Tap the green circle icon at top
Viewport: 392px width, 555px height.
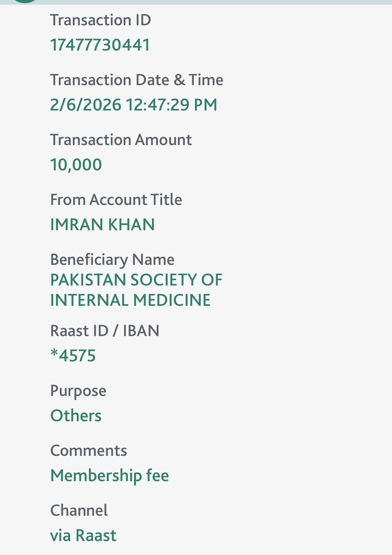tap(25, 1)
